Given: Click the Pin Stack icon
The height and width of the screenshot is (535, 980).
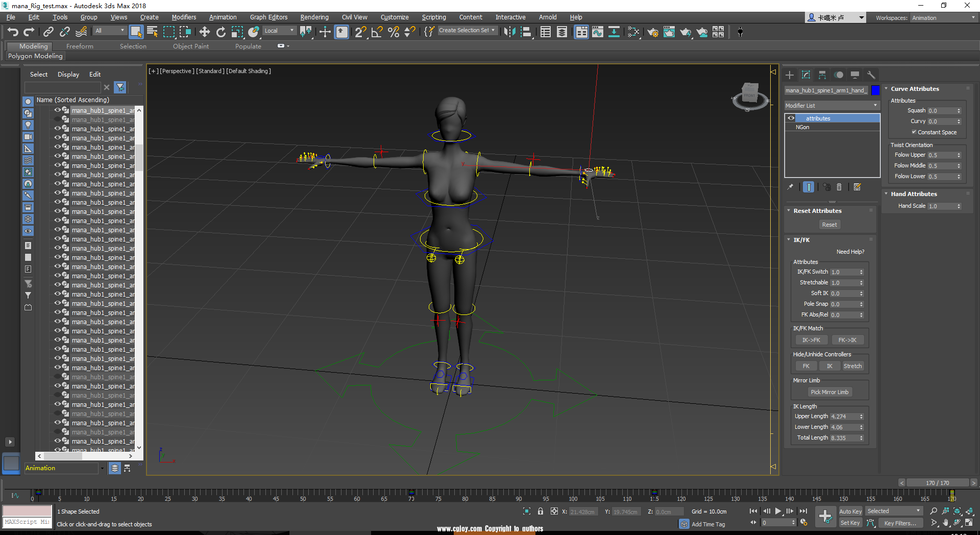Looking at the screenshot, I should 790,187.
